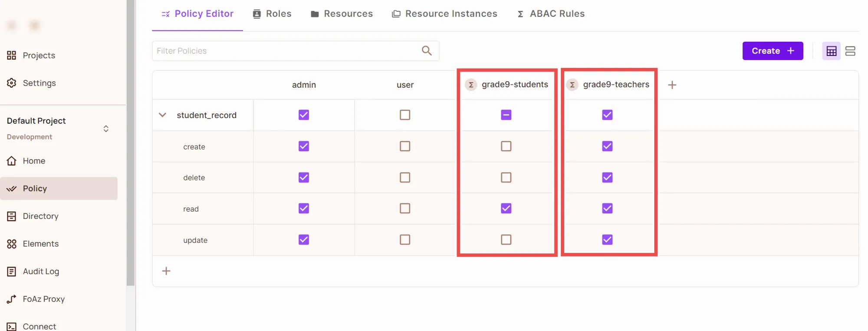The width and height of the screenshot is (868, 331).
Task: Switch to the ABAC Rules tab
Action: point(551,14)
